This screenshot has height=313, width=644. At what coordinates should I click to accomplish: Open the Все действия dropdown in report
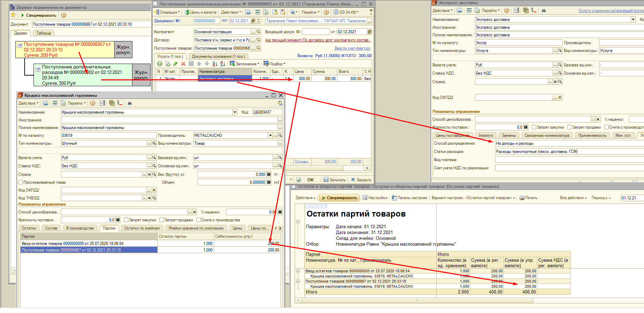[573, 198]
